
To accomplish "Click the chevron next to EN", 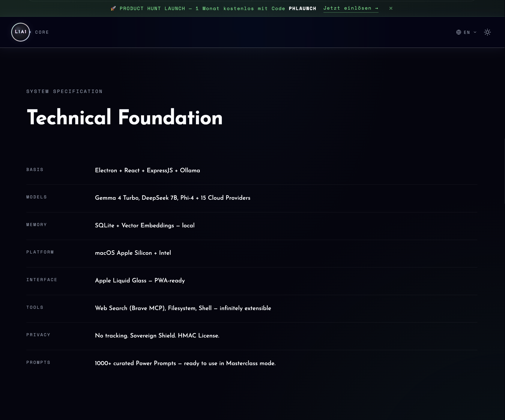I will [x=475, y=32].
